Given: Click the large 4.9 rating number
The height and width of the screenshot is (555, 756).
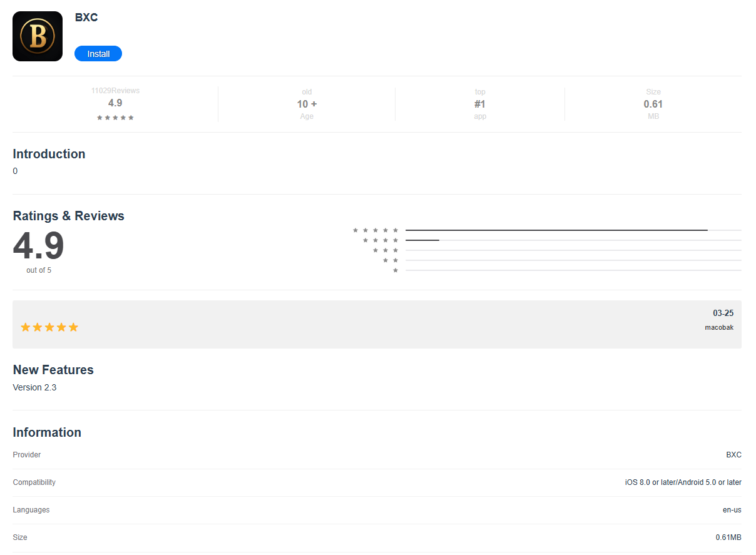Looking at the screenshot, I should 39,245.
